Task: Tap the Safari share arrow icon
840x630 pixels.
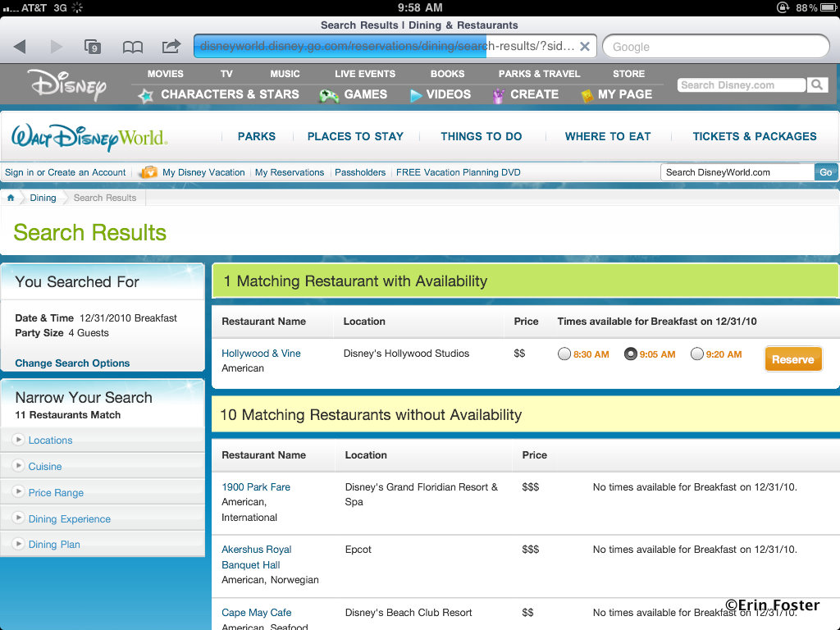Action: (171, 46)
